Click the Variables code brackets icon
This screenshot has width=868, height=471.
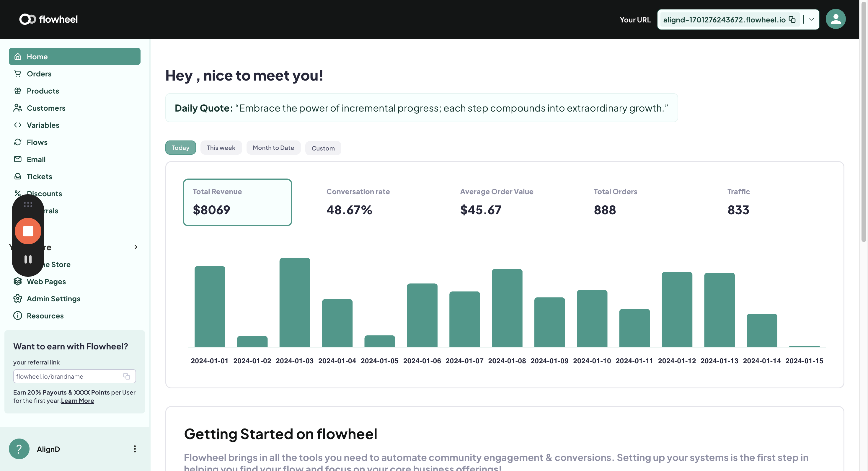pyautogui.click(x=18, y=125)
